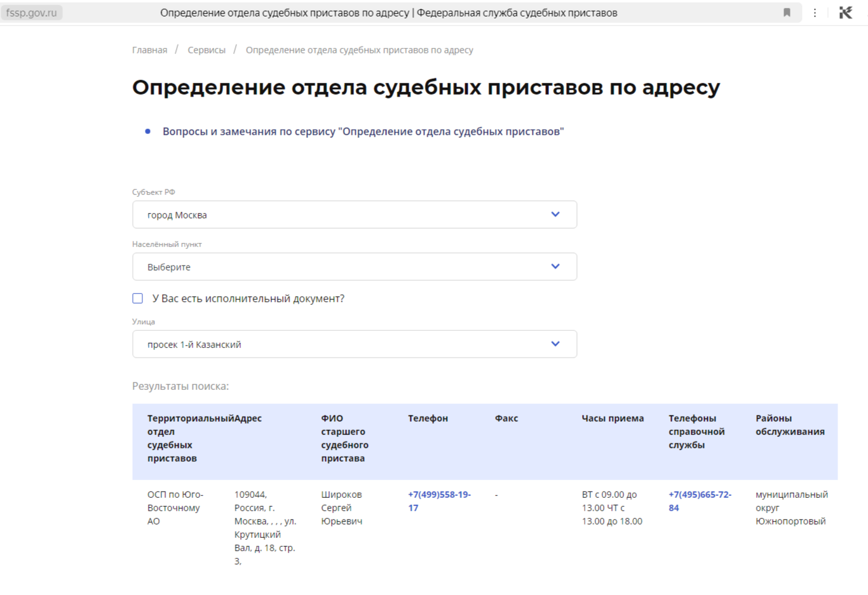This screenshot has height=595, width=868.
Task: Click the name Широков Сергей Юрьевич
Action: 342,508
